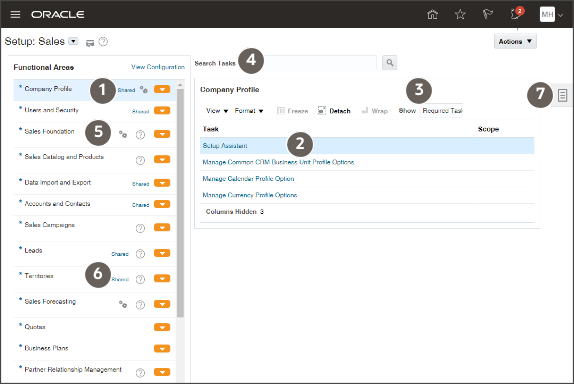The width and height of the screenshot is (574, 384).
Task: Open help icon for Sales Foundation
Action: (x=140, y=135)
